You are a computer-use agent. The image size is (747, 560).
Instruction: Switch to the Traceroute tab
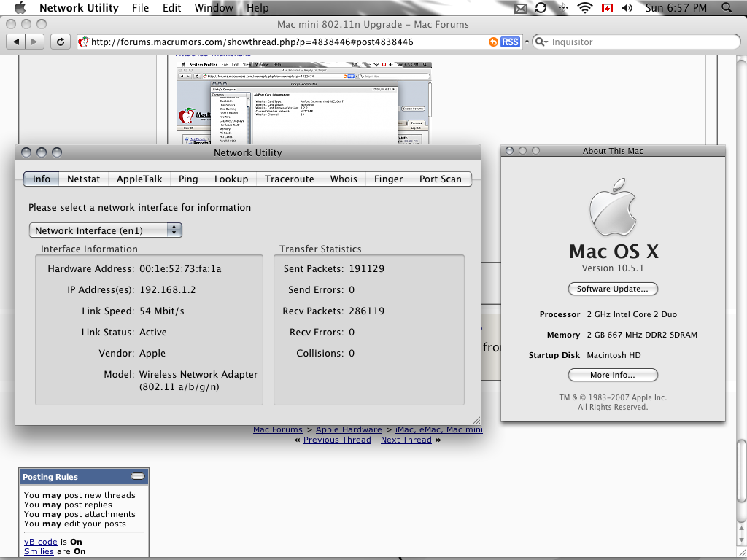click(x=289, y=179)
